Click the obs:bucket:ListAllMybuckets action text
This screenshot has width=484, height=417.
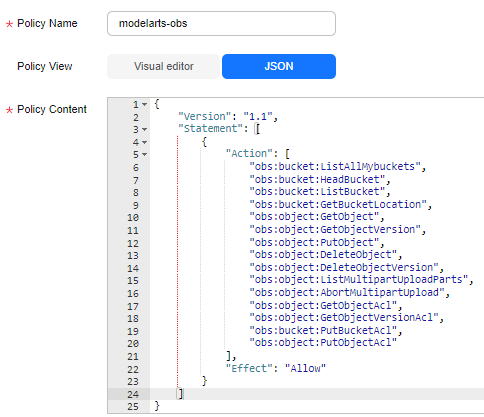[335, 166]
